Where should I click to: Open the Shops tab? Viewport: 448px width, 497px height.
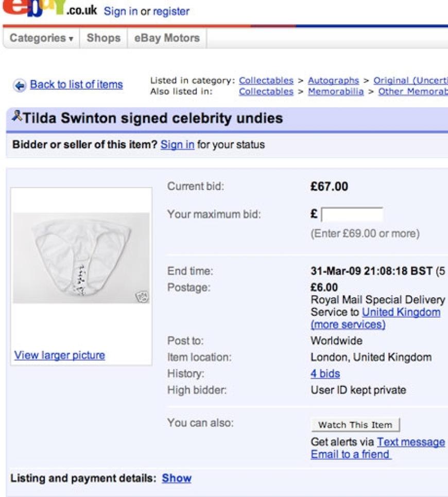coord(104,38)
